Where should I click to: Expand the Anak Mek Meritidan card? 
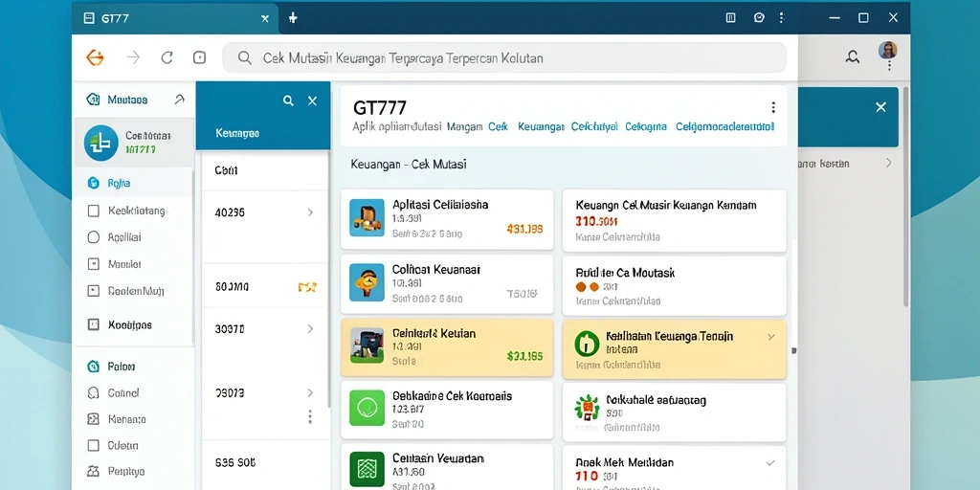(x=770, y=463)
